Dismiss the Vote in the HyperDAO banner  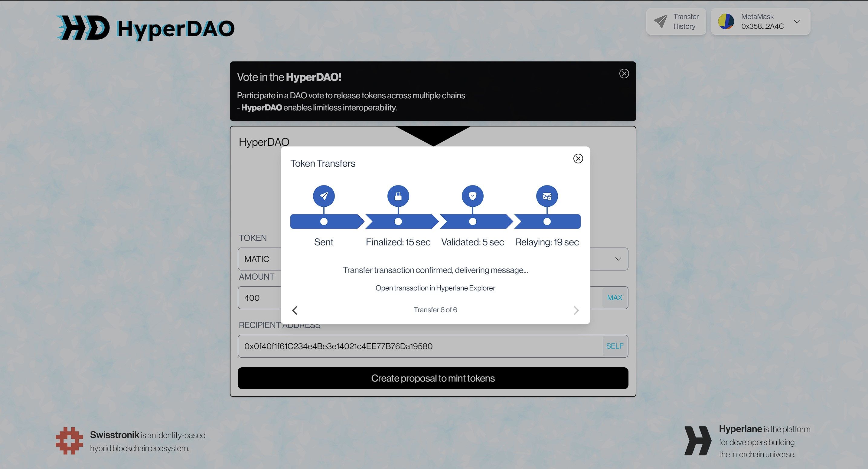[624, 74]
